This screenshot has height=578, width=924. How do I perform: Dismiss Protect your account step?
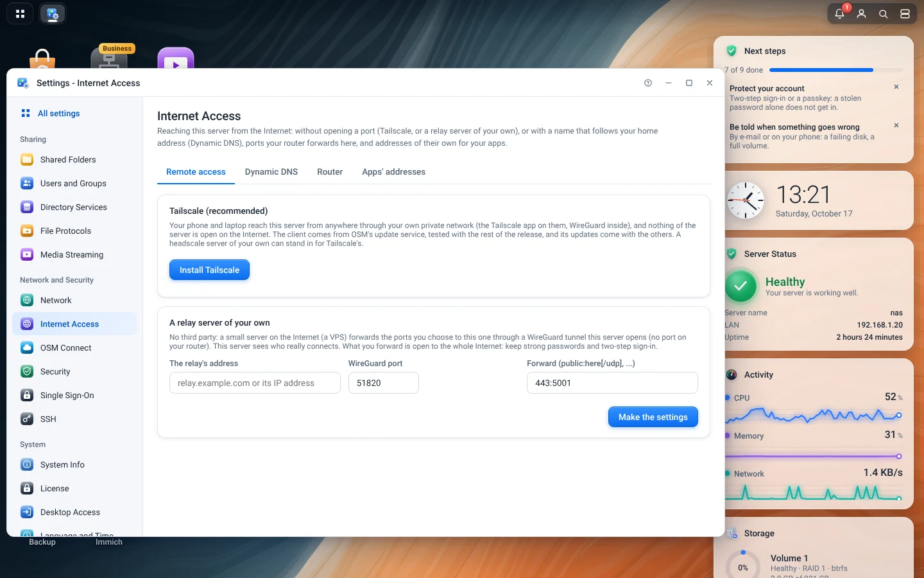896,87
